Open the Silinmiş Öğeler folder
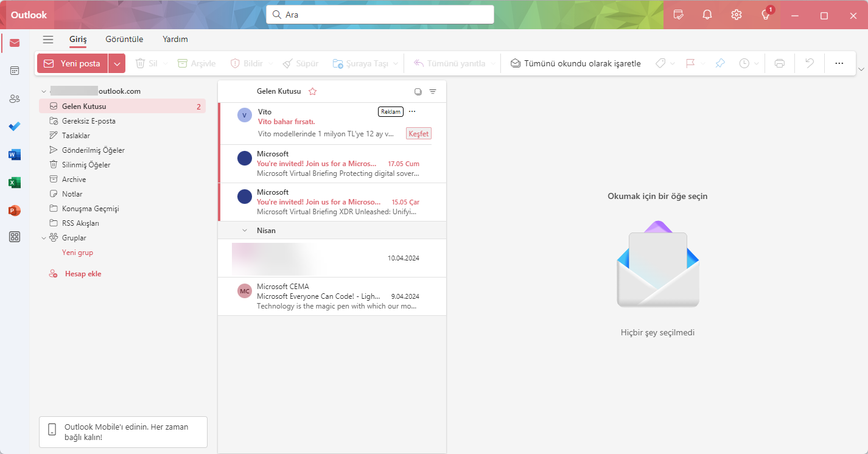 coord(122,165)
